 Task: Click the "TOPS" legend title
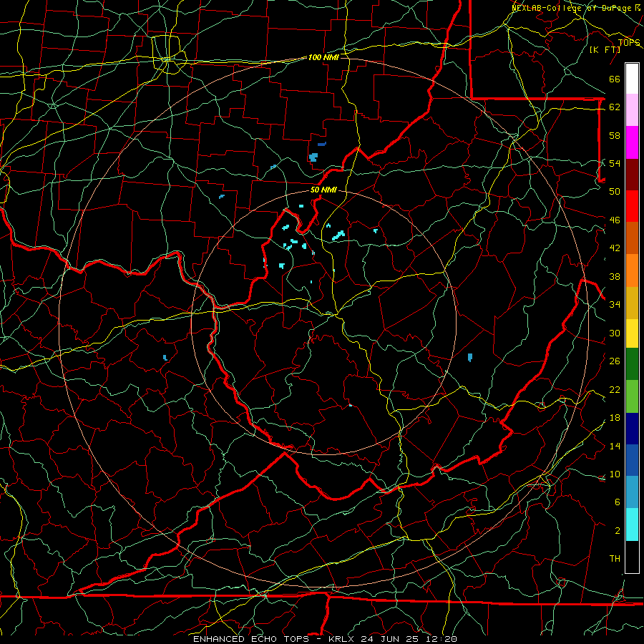(x=629, y=43)
